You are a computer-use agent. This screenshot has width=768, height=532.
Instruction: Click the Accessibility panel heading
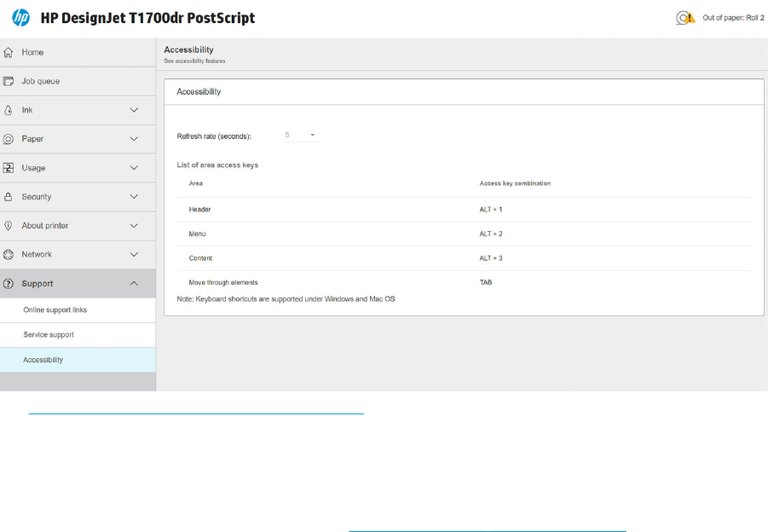199,91
